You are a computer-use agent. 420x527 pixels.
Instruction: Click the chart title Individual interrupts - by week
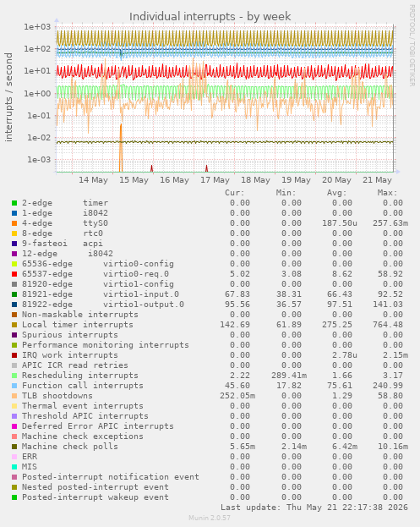click(x=210, y=16)
